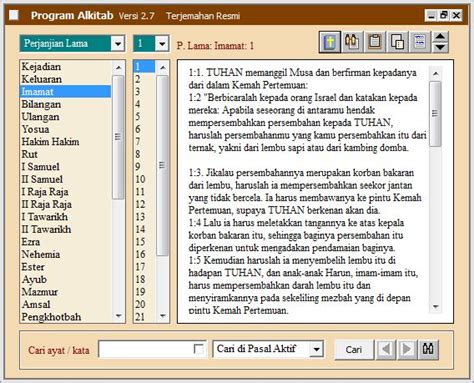Open the Bible book view icon
This screenshot has width=474, height=383.
coord(330,42)
